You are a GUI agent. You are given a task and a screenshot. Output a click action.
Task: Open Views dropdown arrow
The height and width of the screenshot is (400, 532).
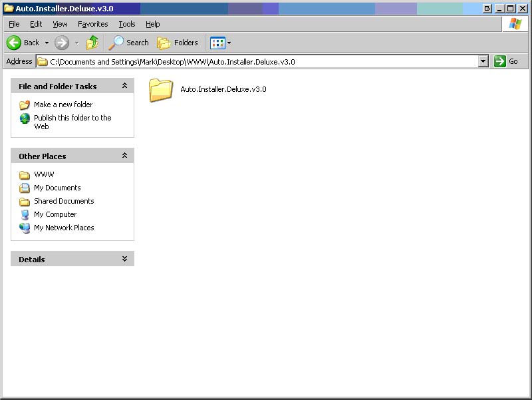click(229, 43)
